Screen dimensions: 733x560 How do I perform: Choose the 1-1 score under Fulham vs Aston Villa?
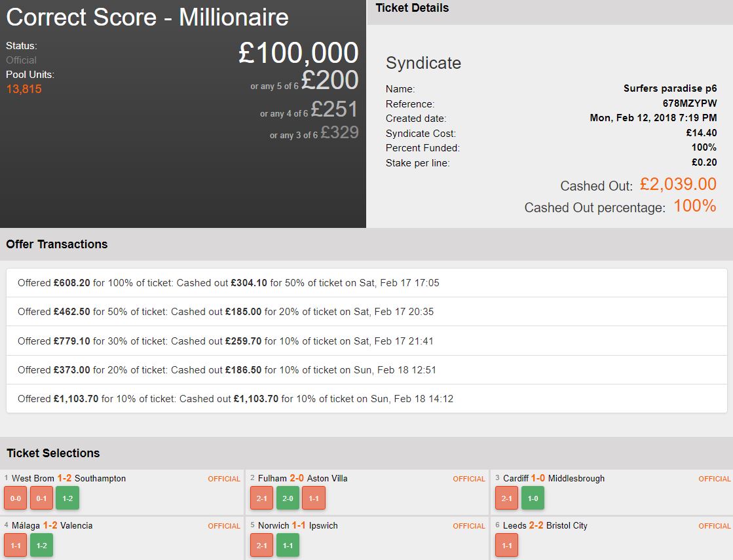click(x=314, y=498)
